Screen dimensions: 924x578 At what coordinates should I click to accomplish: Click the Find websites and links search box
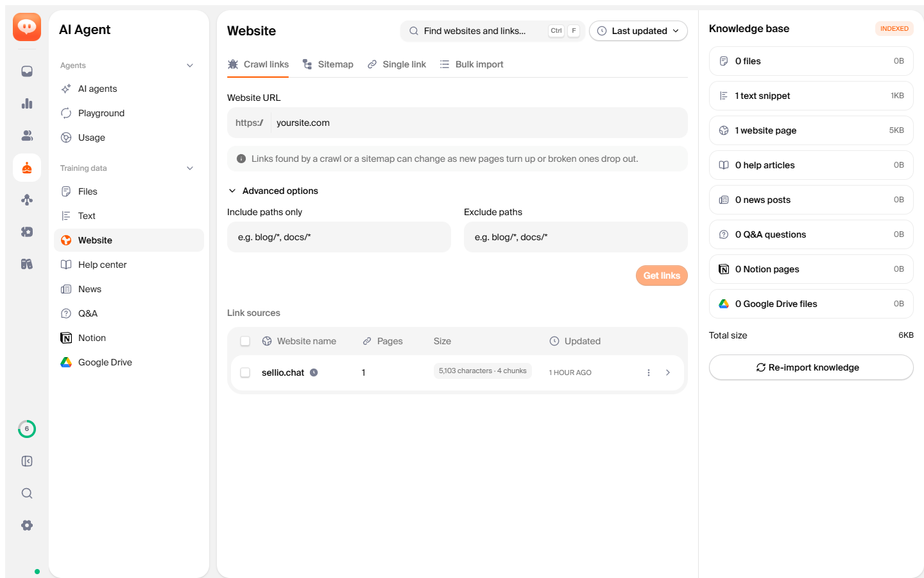[492, 31]
